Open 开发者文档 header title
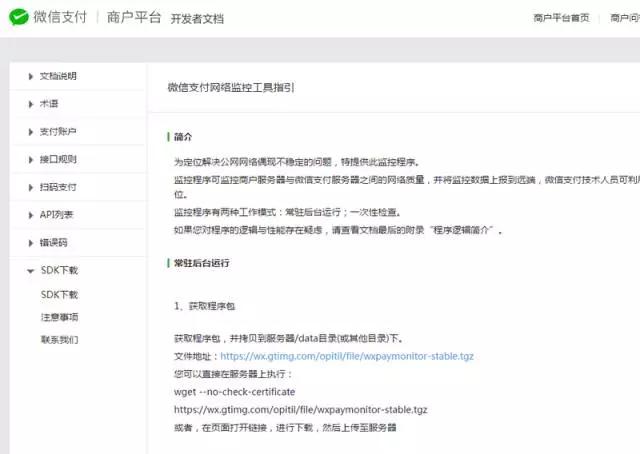This screenshot has width=640, height=454. pos(197,19)
